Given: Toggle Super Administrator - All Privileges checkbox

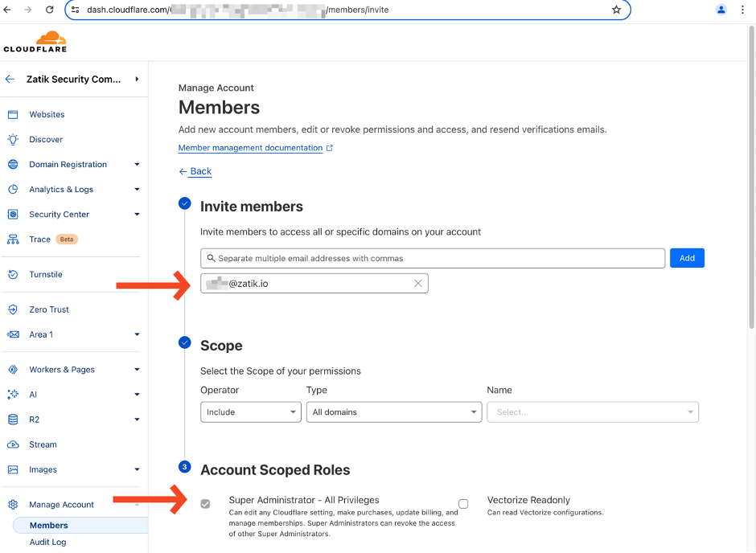Looking at the screenshot, I should (205, 504).
